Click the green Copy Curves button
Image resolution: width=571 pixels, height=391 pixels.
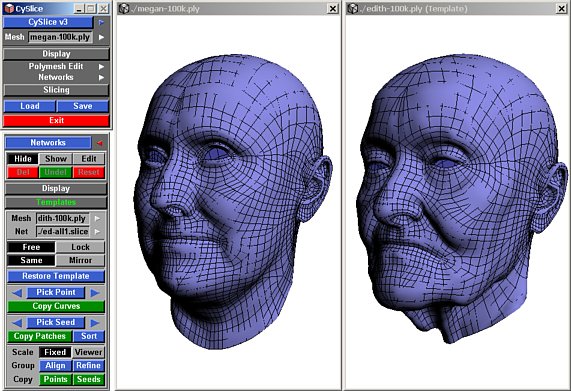pyautogui.click(x=56, y=306)
